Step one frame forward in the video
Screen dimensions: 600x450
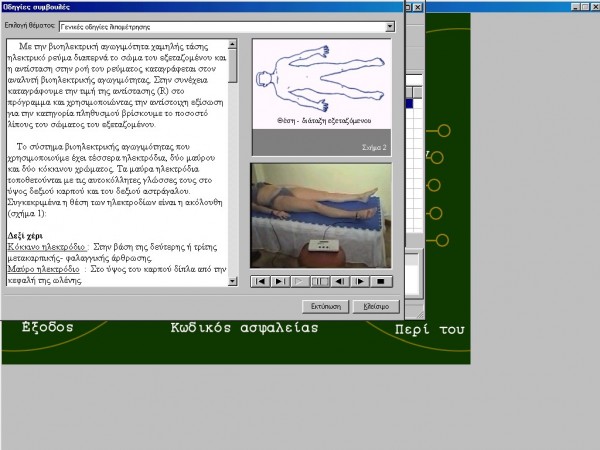tap(360, 282)
